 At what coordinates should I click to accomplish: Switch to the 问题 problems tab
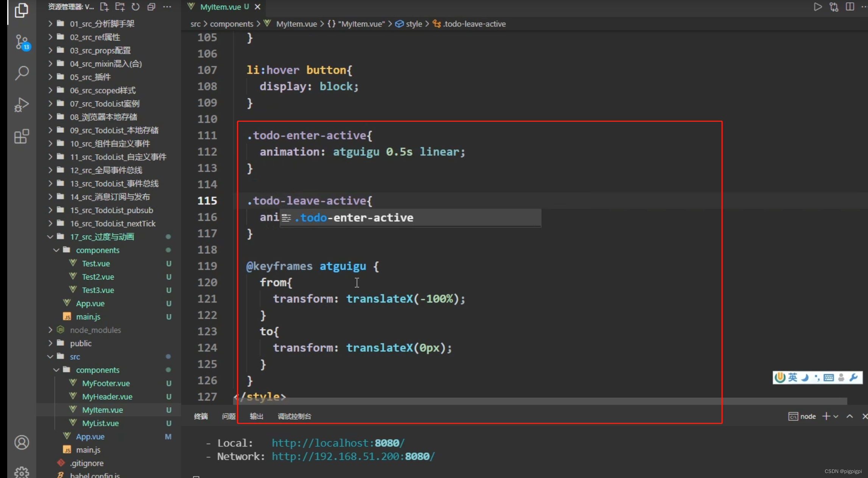click(x=229, y=416)
